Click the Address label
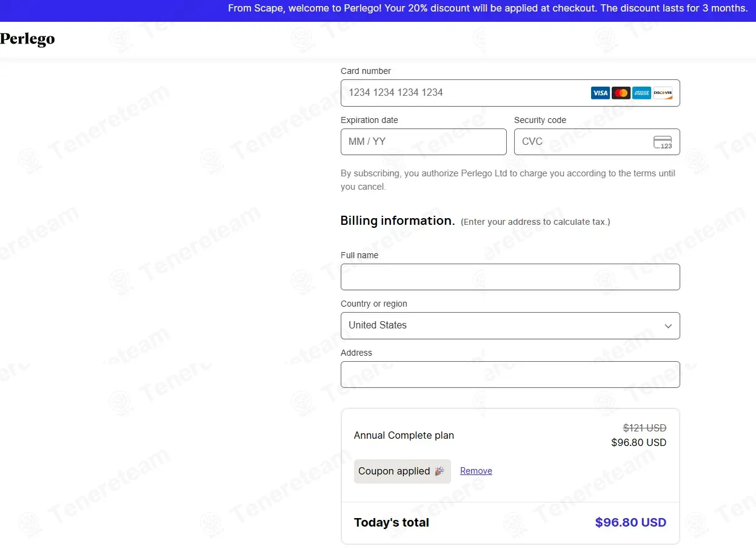The height and width of the screenshot is (549, 756). (x=356, y=353)
